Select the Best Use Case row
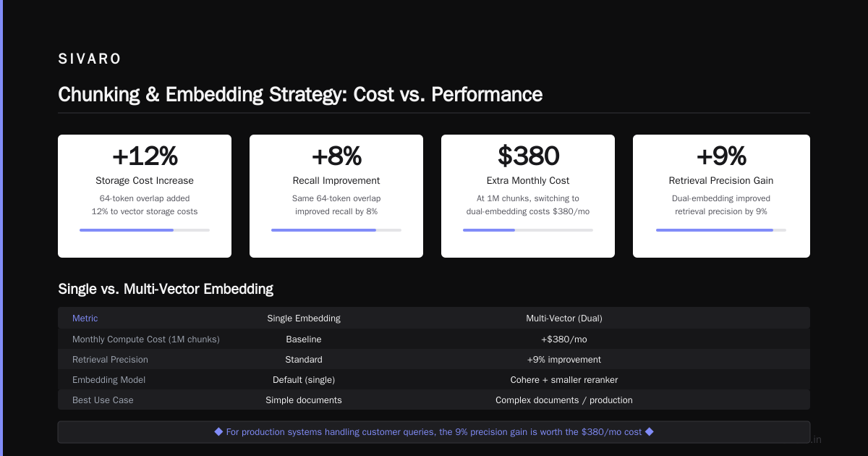The height and width of the screenshot is (456, 868). click(x=434, y=400)
